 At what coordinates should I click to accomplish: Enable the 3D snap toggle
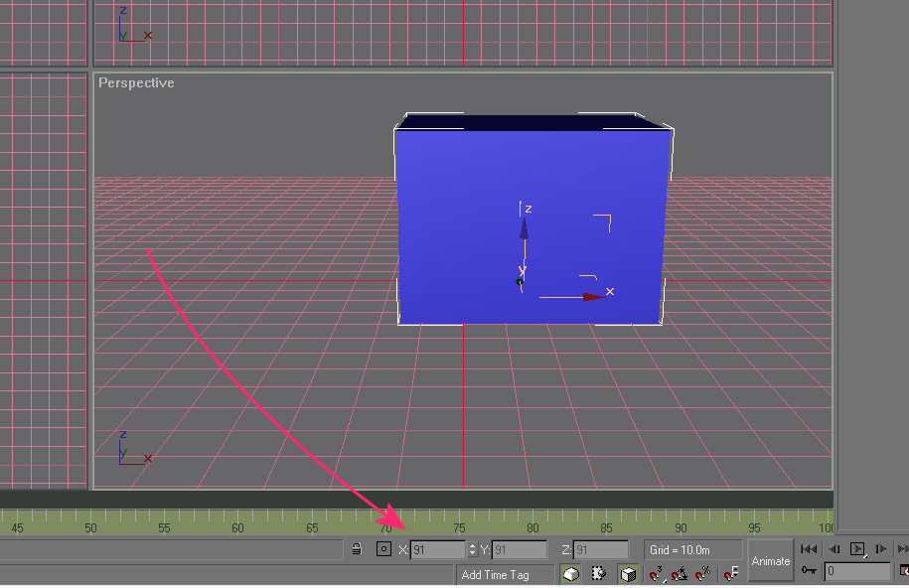coord(657,573)
